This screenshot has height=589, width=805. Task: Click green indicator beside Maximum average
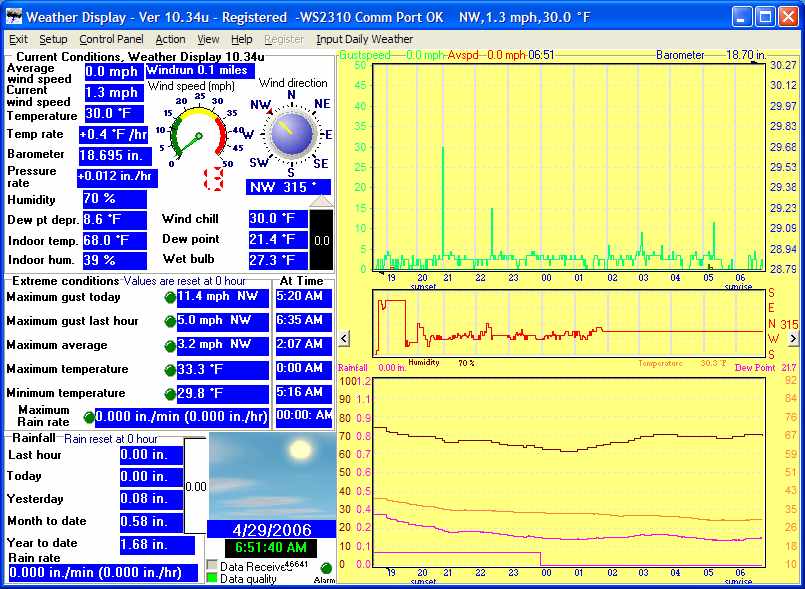tap(170, 346)
